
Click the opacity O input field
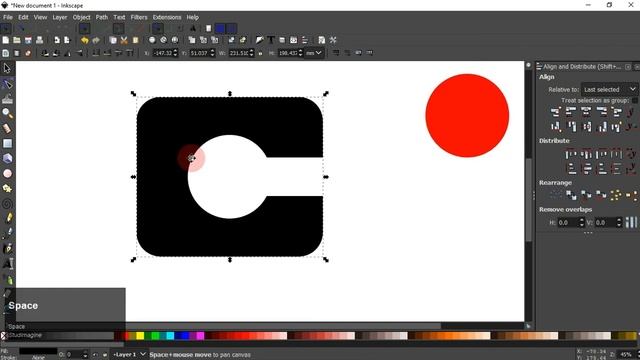coord(74,354)
